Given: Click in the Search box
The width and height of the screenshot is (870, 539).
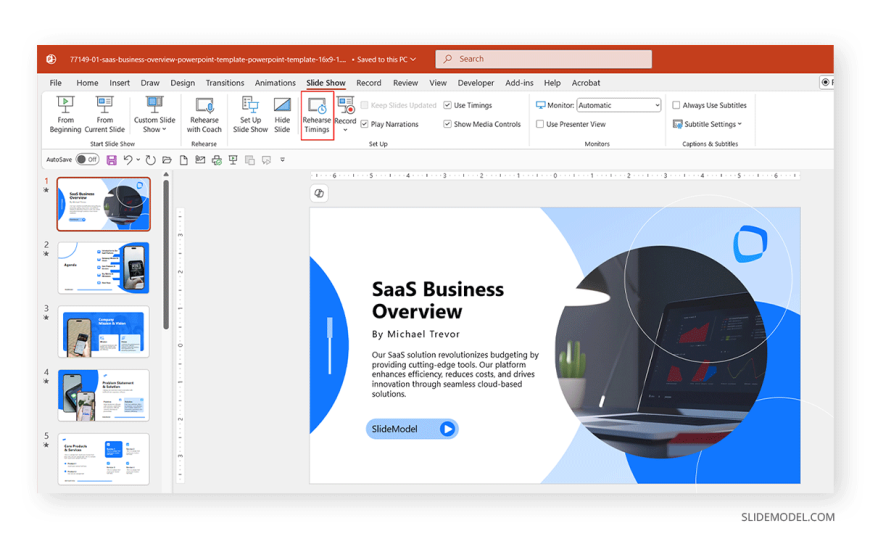Looking at the screenshot, I should click(544, 59).
